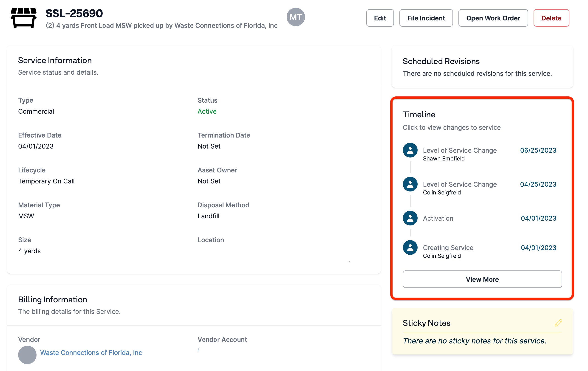
Task: Open File Incident form
Action: pos(426,18)
